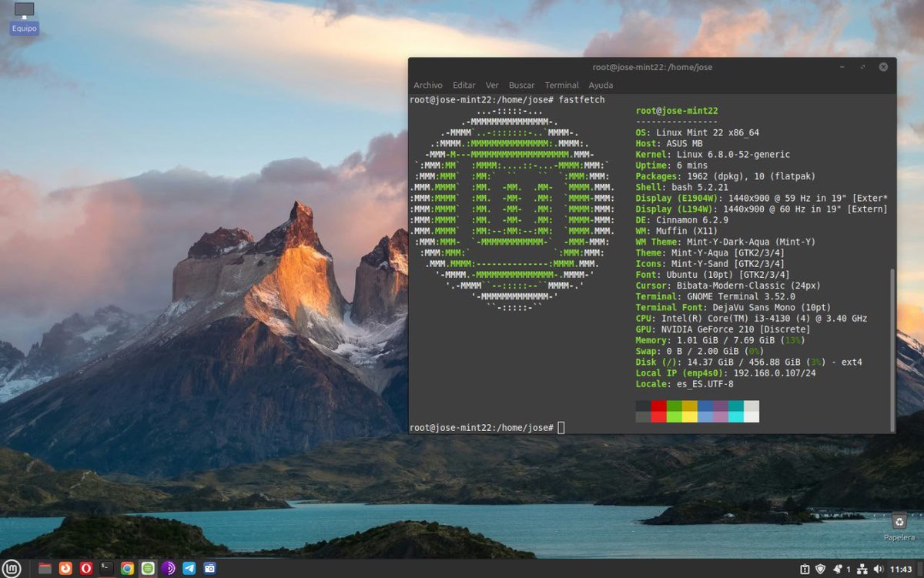Open the network connections tray icon
Image resolution: width=924 pixels, height=578 pixels.
[862, 570]
